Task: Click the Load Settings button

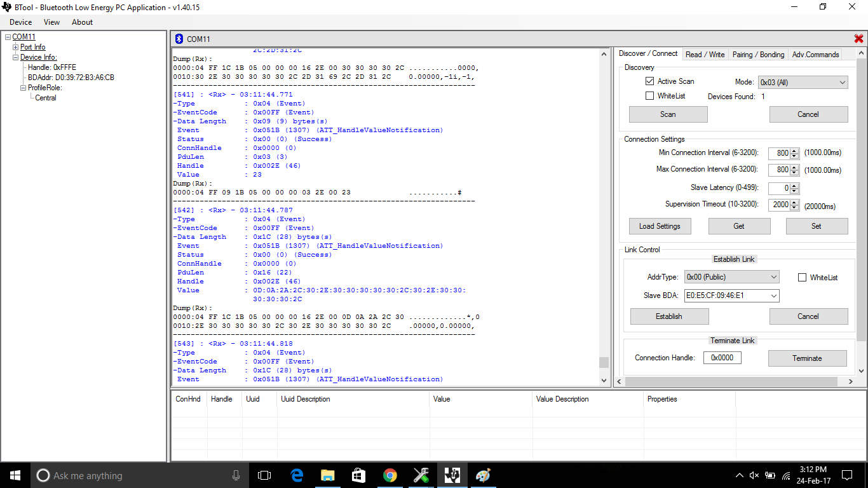Action: coord(660,226)
